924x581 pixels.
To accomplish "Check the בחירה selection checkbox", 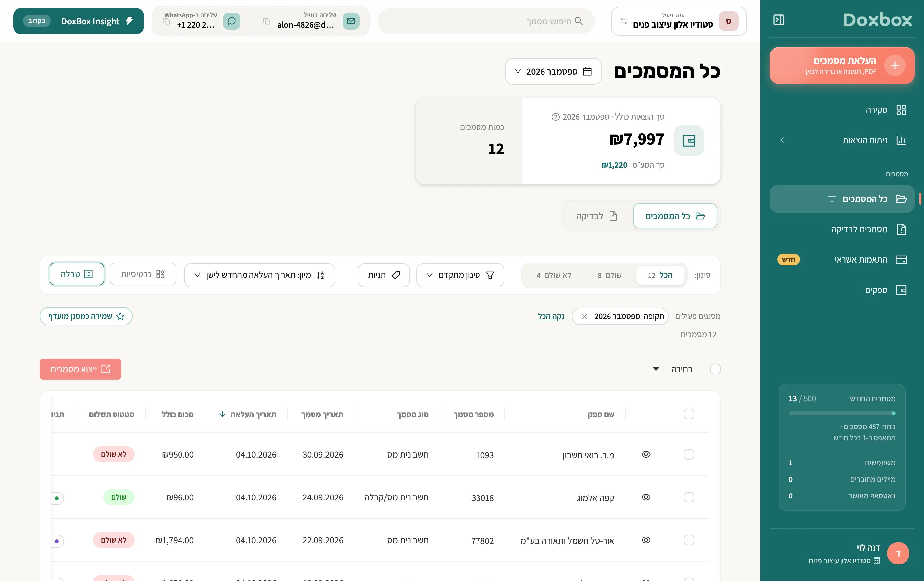I will point(715,369).
